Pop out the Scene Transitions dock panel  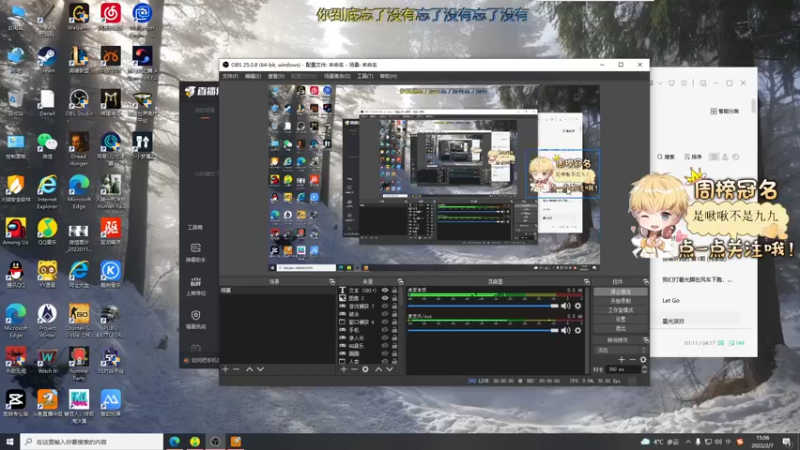(x=645, y=340)
